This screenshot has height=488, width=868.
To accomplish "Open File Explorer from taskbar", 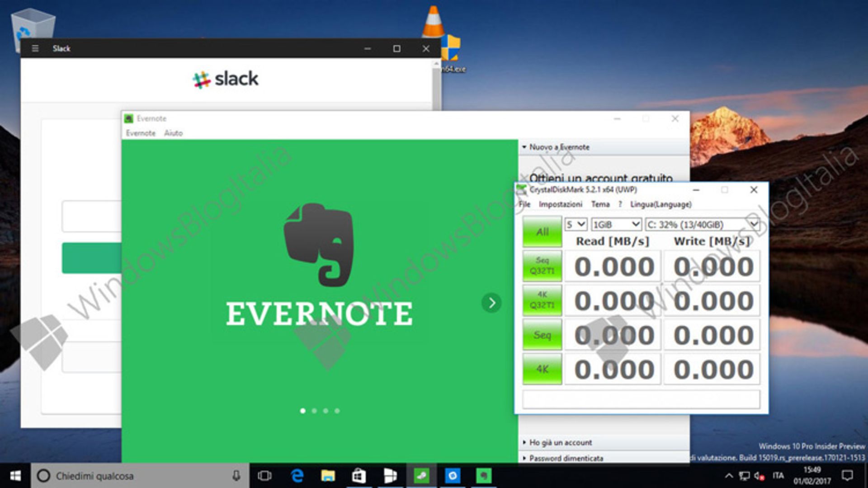I will point(328,475).
